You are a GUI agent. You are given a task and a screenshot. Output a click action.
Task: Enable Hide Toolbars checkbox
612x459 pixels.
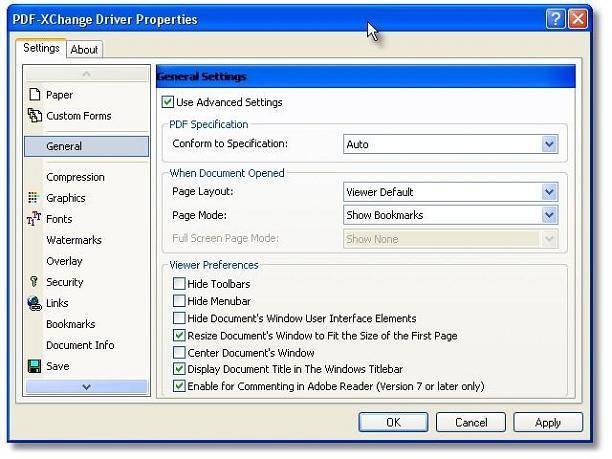[x=179, y=283]
